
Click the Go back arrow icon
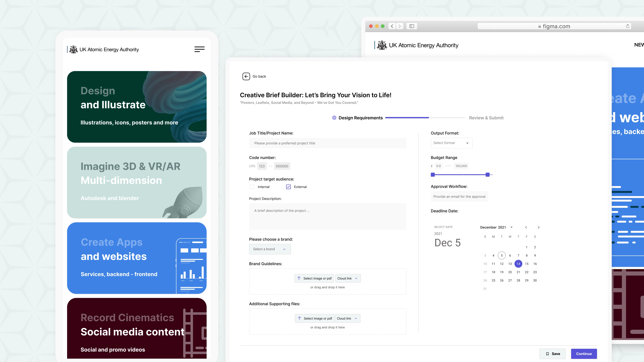click(x=246, y=76)
